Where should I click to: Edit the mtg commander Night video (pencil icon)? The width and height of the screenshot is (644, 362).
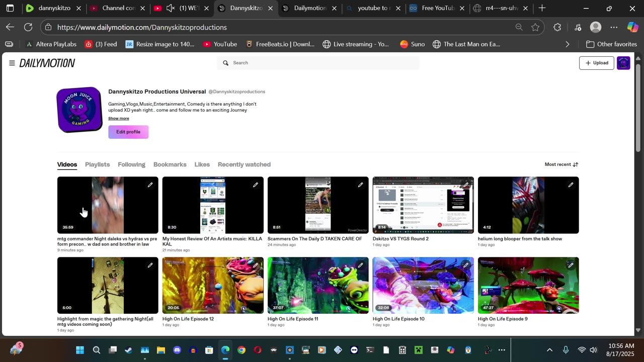click(x=150, y=185)
